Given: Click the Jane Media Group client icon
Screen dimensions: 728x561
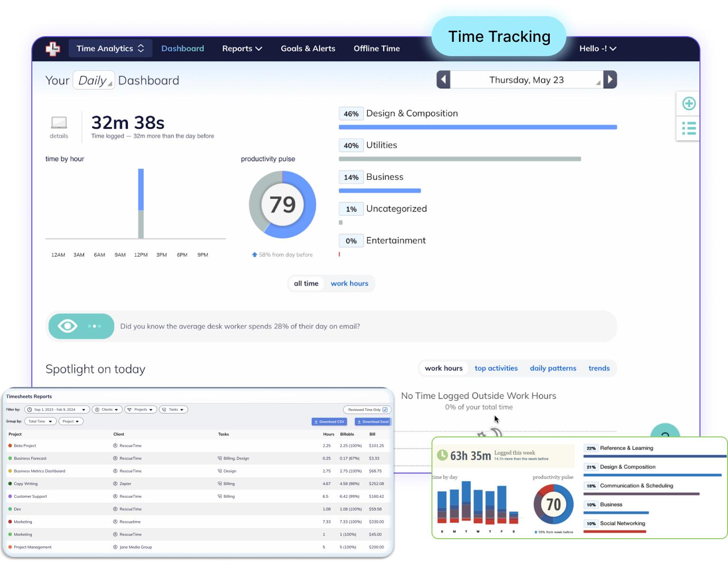Looking at the screenshot, I should [x=115, y=547].
